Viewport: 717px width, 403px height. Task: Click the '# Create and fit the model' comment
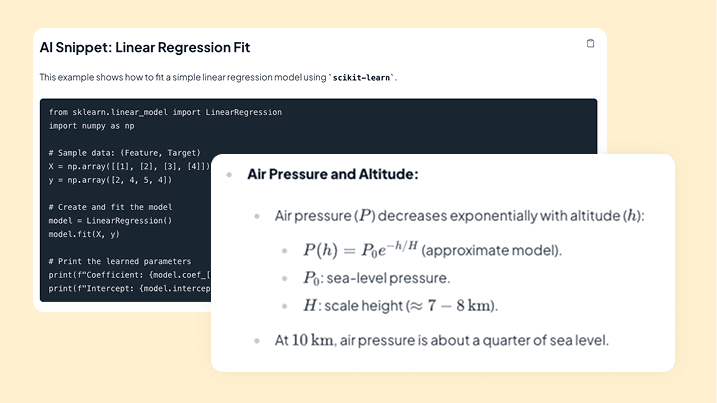pyautogui.click(x=111, y=207)
